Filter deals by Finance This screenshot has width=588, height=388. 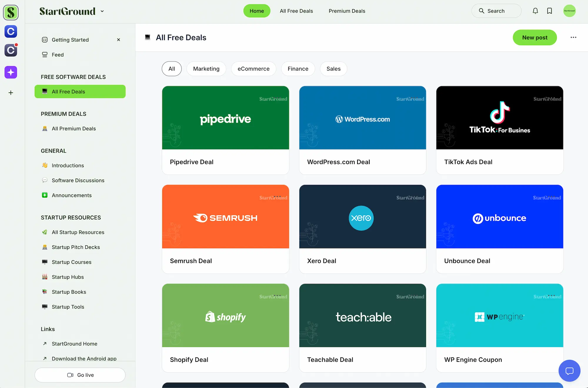click(x=298, y=69)
